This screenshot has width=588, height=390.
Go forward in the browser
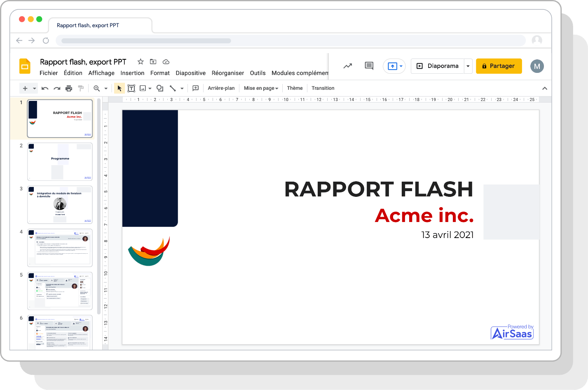click(32, 40)
